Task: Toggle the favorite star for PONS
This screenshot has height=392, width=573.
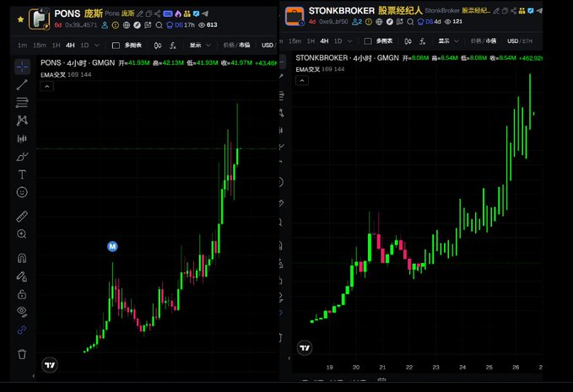Action: point(20,19)
